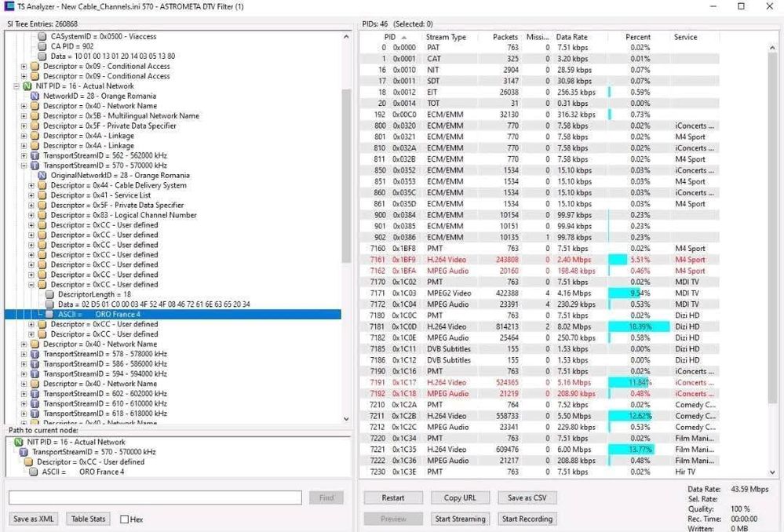Click the SI tree vertical scrollbar

point(347,196)
